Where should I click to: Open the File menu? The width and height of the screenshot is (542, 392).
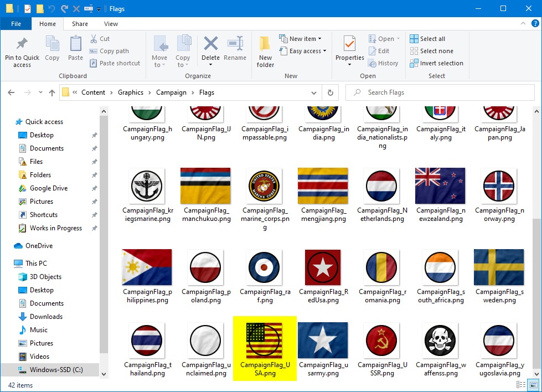(16, 24)
